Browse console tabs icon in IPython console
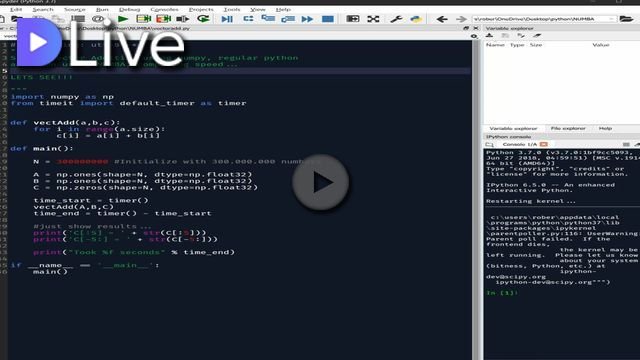 tap(490, 144)
